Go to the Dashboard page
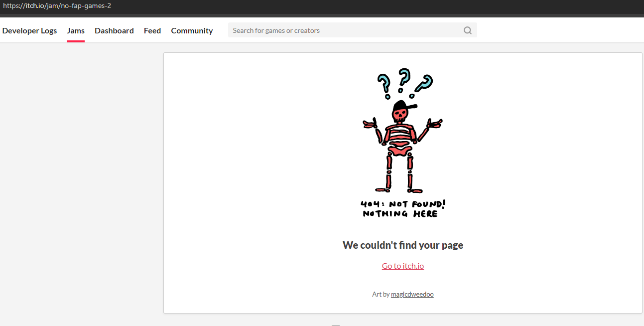The height and width of the screenshot is (326, 644). 114,30
